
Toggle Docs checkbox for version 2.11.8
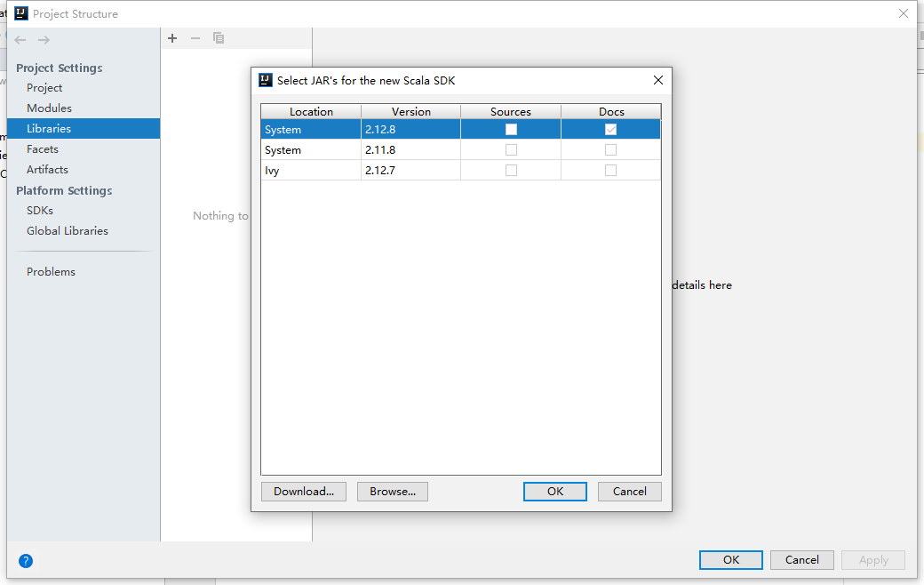610,149
